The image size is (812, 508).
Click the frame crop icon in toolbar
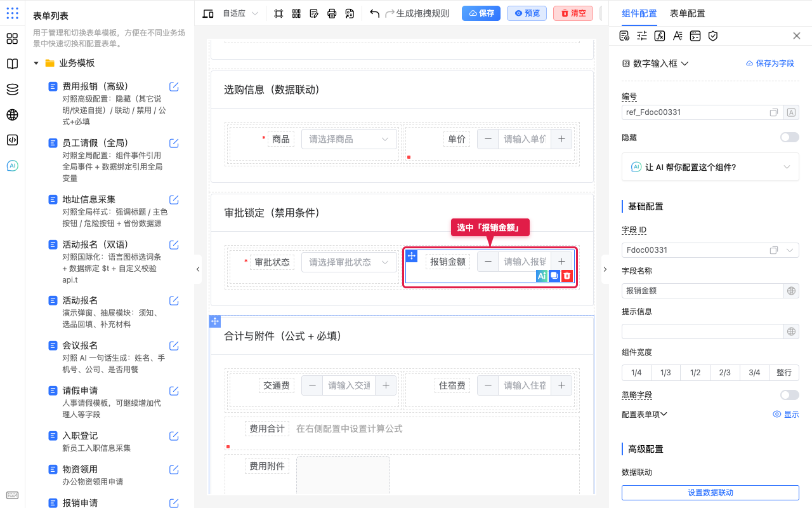coord(278,13)
